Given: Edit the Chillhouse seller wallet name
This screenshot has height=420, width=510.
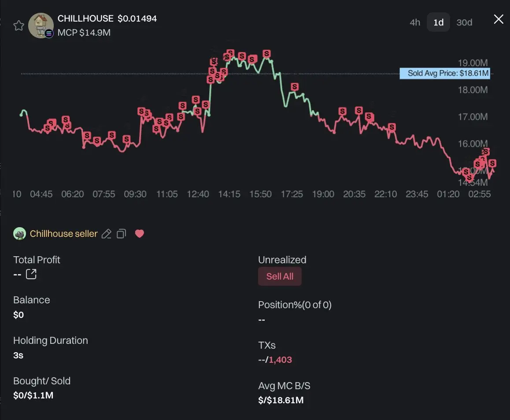Looking at the screenshot, I should pos(106,234).
